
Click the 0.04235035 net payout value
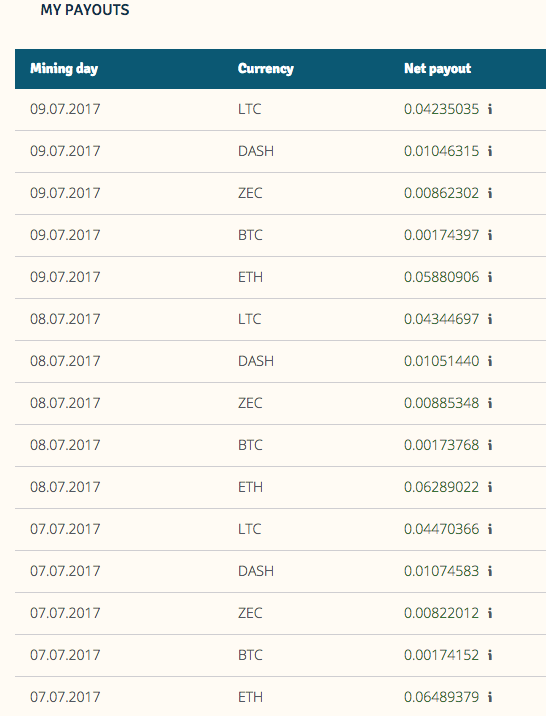click(x=441, y=109)
